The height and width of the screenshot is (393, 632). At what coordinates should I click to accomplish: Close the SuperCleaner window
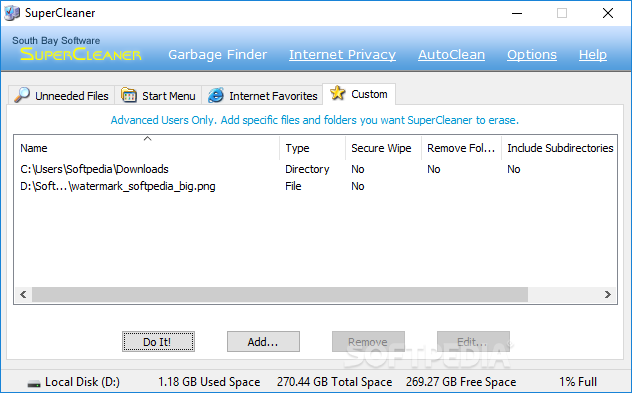tap(608, 13)
